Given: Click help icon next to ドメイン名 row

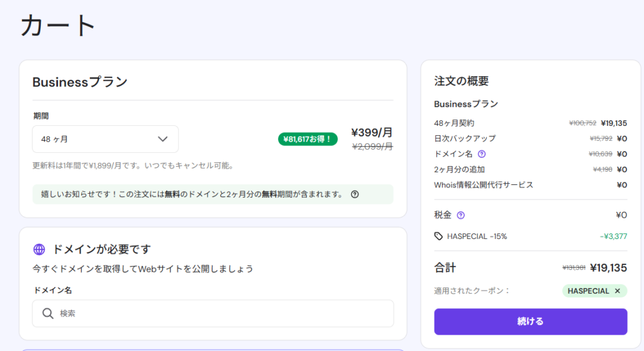Looking at the screenshot, I should coord(482,154).
